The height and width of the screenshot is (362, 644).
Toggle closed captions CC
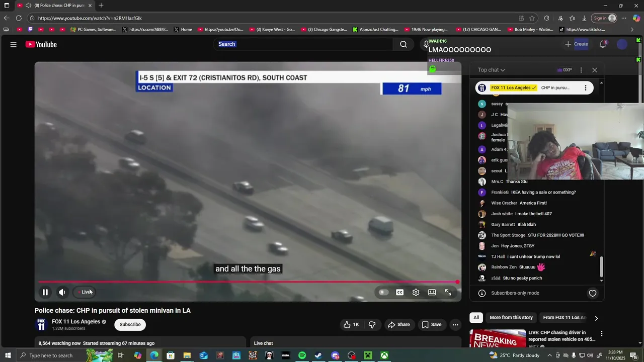(x=400, y=292)
